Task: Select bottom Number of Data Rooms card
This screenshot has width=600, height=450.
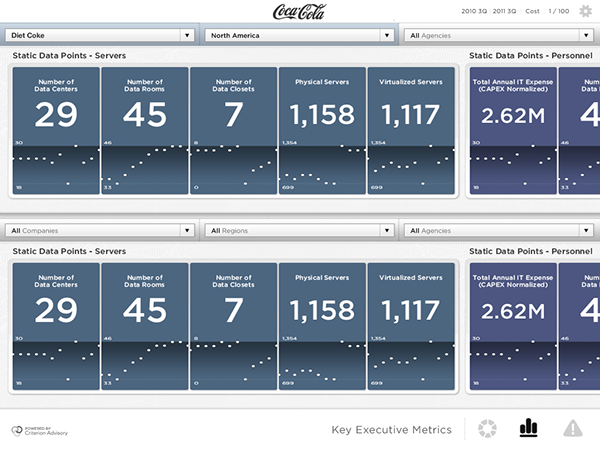Action: pyautogui.click(x=145, y=326)
